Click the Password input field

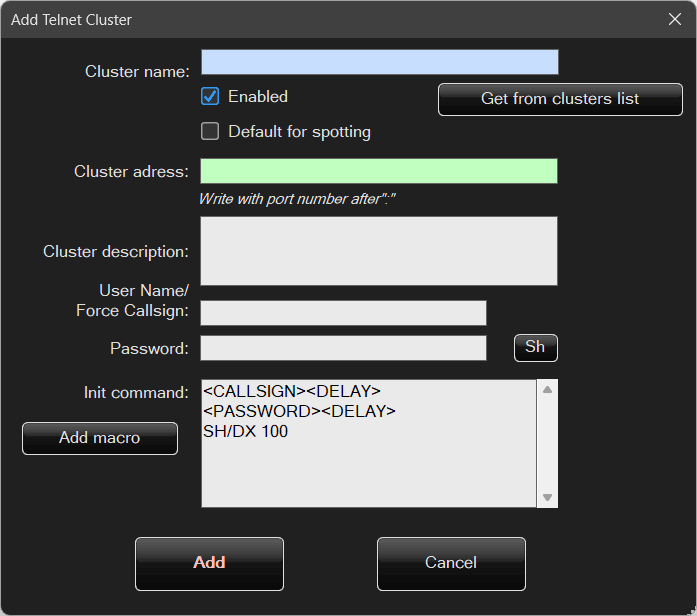pos(343,348)
